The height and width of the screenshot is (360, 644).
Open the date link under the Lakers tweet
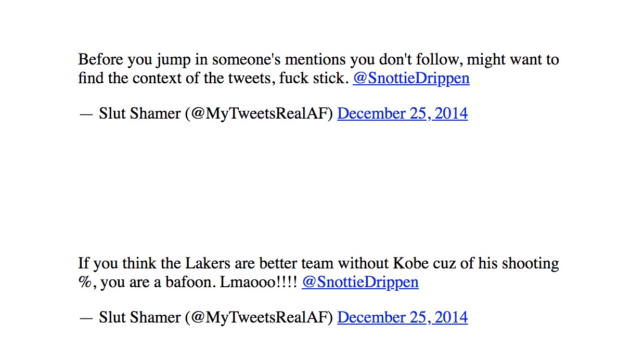pyautogui.click(x=402, y=317)
